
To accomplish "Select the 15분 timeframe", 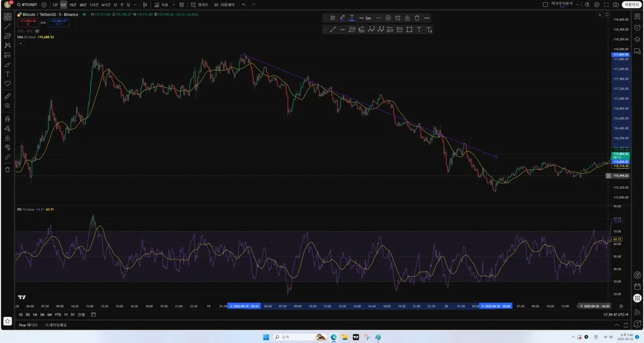I will [x=72, y=4].
